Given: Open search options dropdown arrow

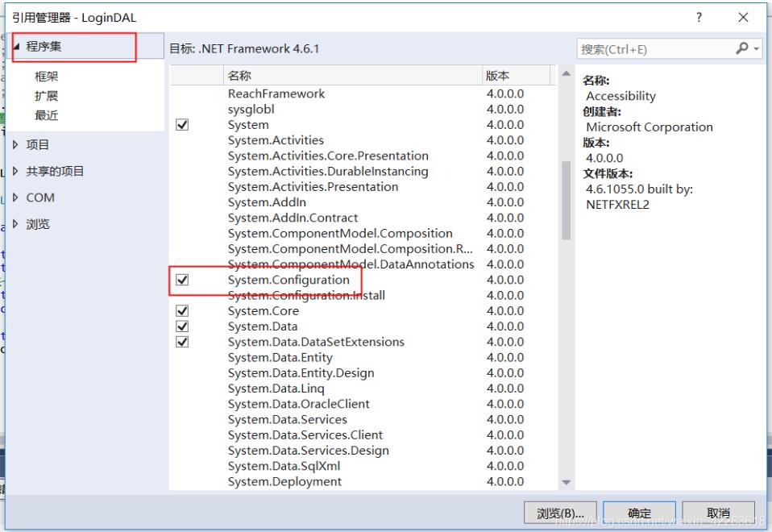Looking at the screenshot, I should (757, 48).
